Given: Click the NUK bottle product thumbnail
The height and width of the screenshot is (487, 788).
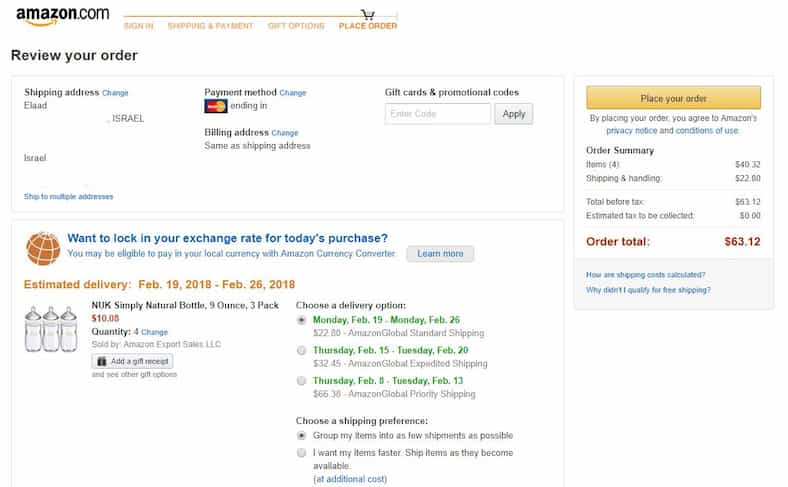Looking at the screenshot, I should point(51,328).
